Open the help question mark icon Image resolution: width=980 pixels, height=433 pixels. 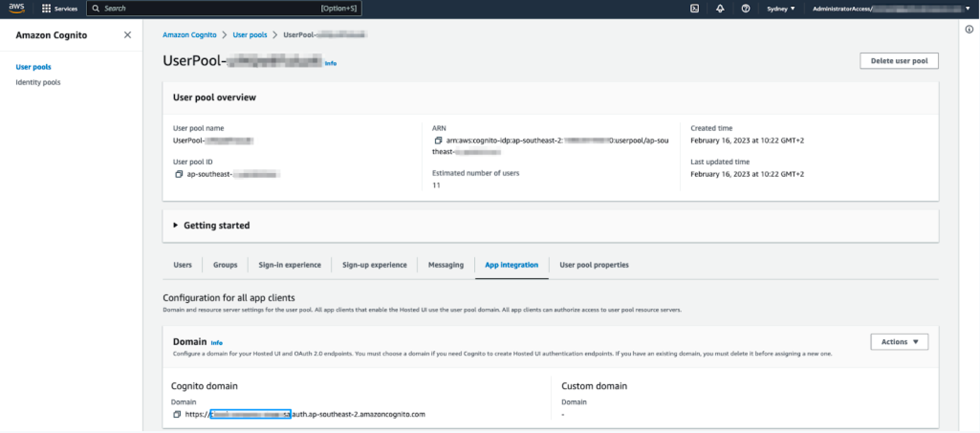(745, 9)
